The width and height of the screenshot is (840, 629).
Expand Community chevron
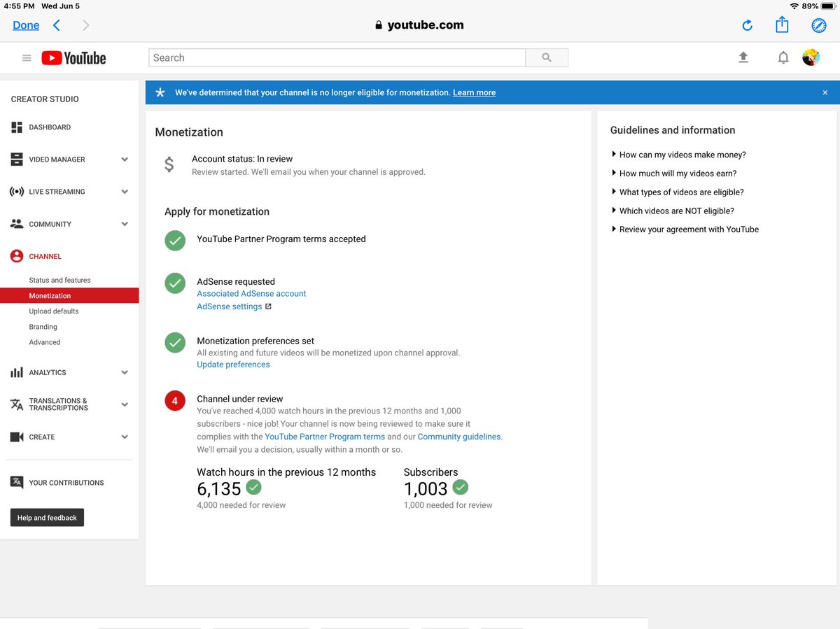point(125,224)
